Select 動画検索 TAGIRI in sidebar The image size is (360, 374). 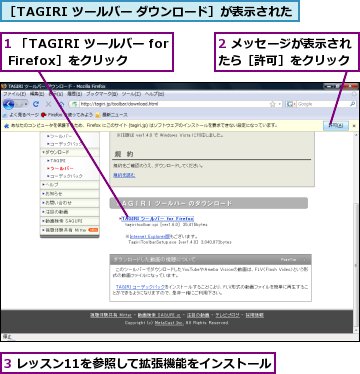[x=70, y=221]
